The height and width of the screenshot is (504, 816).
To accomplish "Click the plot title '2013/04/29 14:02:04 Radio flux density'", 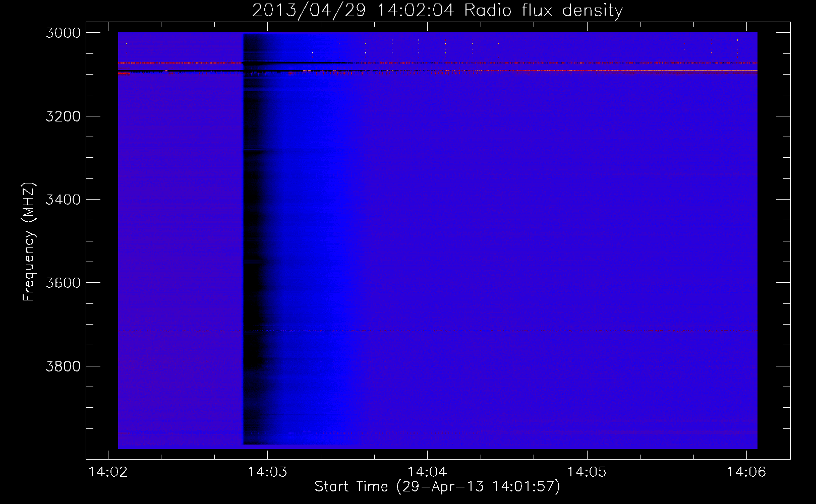I will coord(438,11).
